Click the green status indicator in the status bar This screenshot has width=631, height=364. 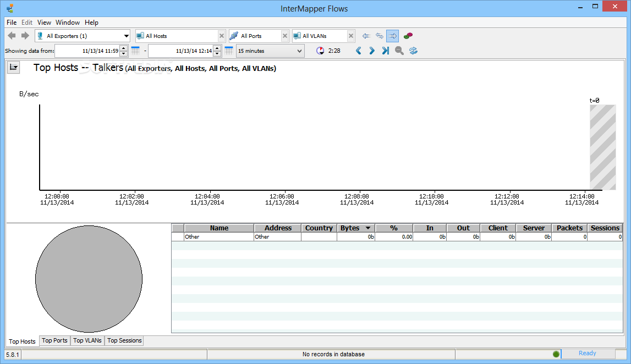(x=556, y=354)
